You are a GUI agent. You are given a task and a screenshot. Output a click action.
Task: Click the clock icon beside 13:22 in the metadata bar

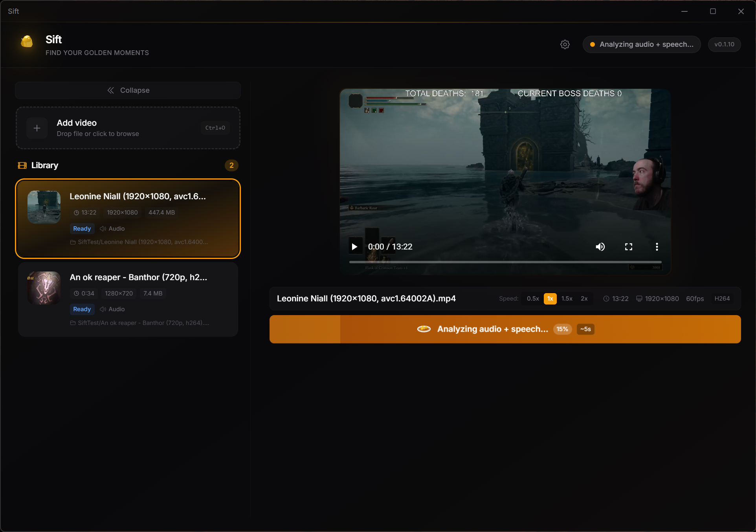click(606, 299)
